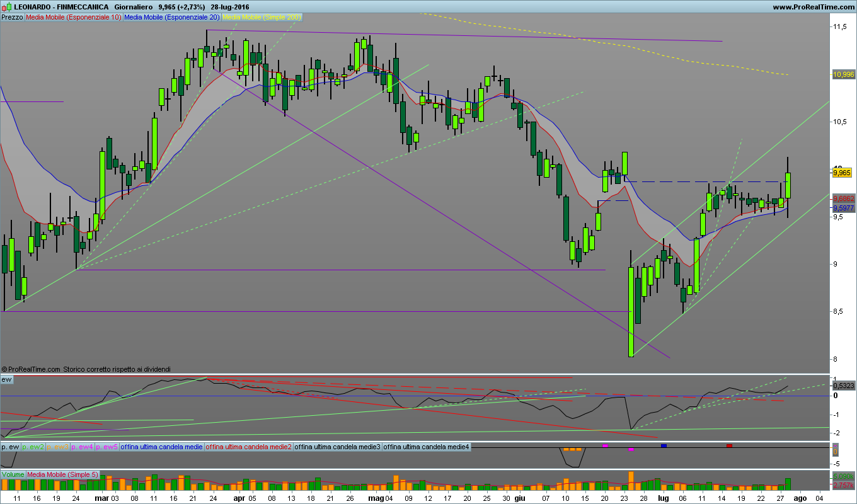Click the 'Giornaliero' timeframe text in title

(x=133, y=7)
